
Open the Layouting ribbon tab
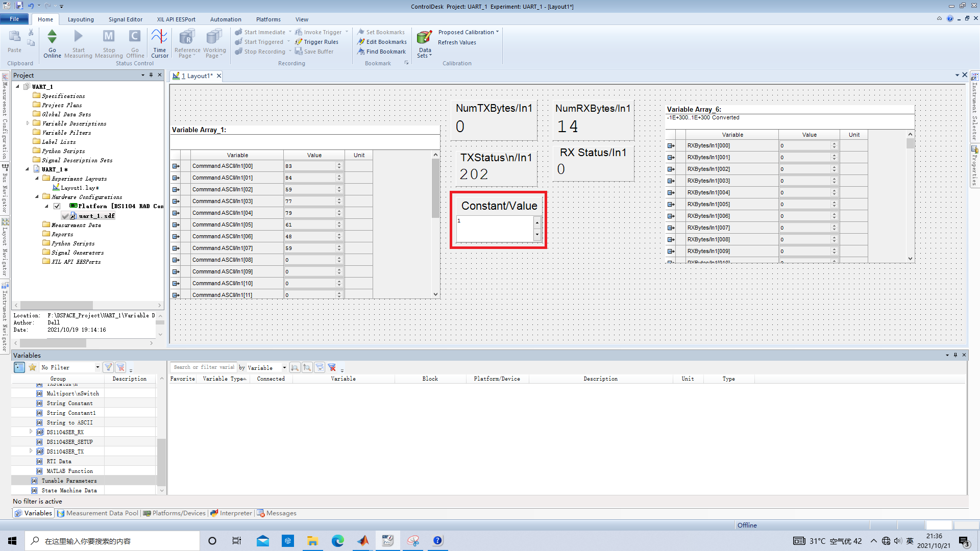point(81,19)
